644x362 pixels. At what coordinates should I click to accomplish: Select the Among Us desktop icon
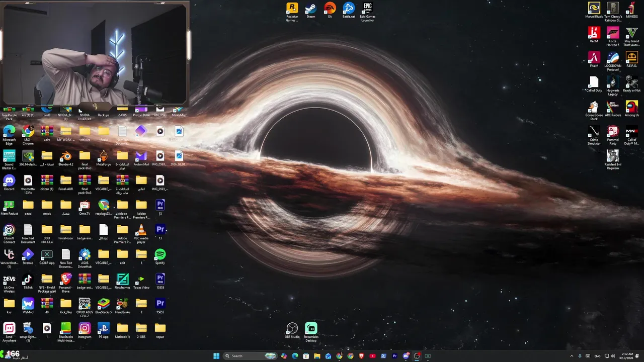point(631,109)
